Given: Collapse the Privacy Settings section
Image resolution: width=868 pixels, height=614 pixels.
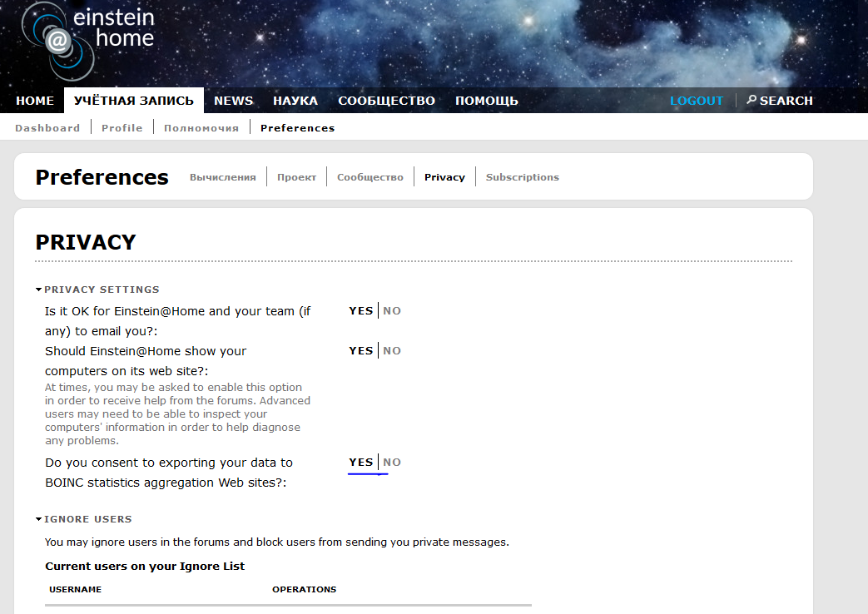Looking at the screenshot, I should coord(97,290).
